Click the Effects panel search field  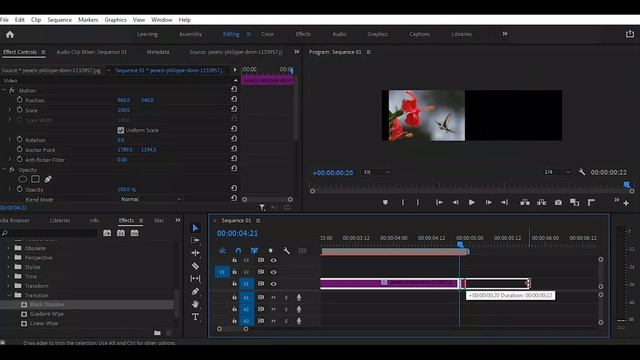(x=49, y=233)
